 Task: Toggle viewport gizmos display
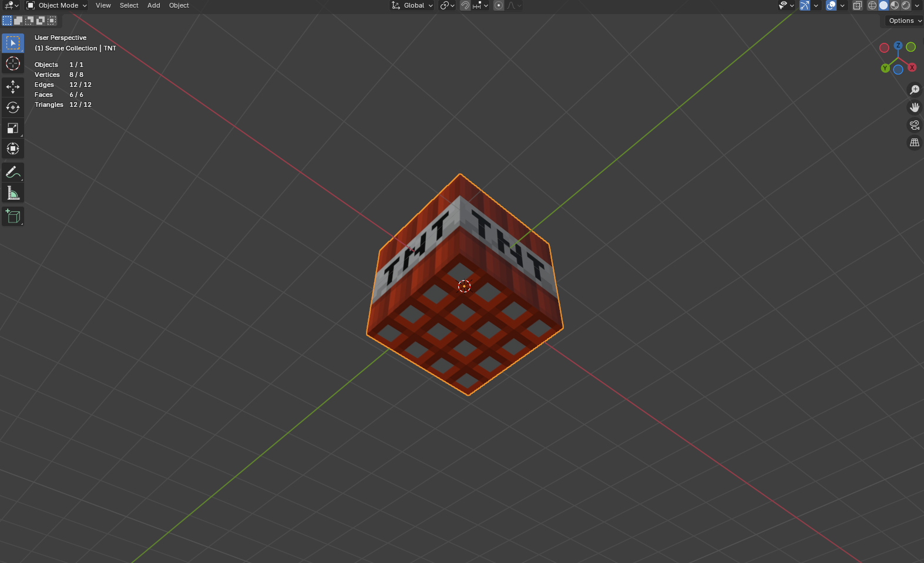point(805,5)
